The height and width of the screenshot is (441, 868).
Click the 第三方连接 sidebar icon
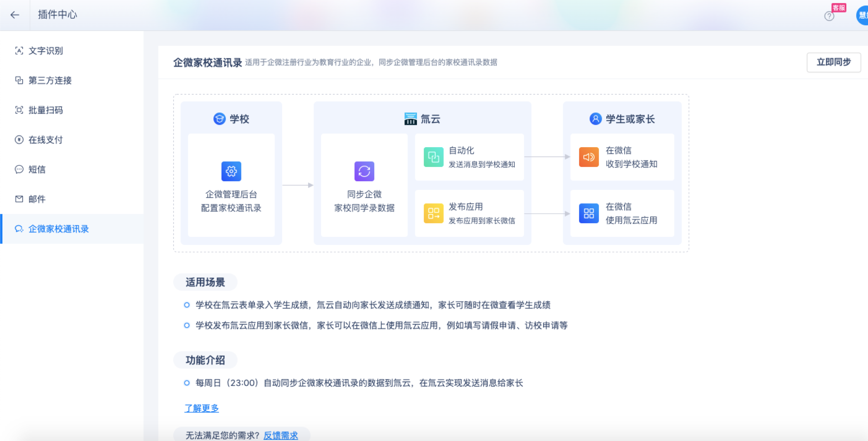pos(19,80)
